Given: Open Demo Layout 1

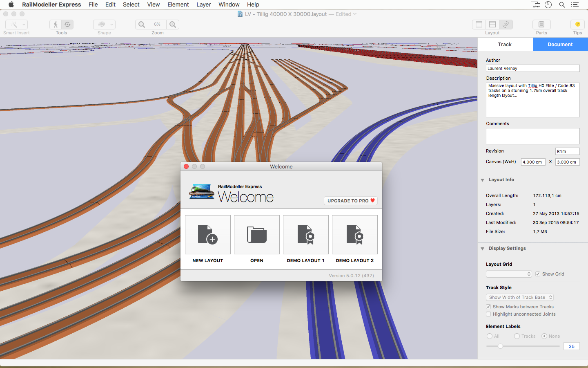Looking at the screenshot, I should [x=306, y=235].
